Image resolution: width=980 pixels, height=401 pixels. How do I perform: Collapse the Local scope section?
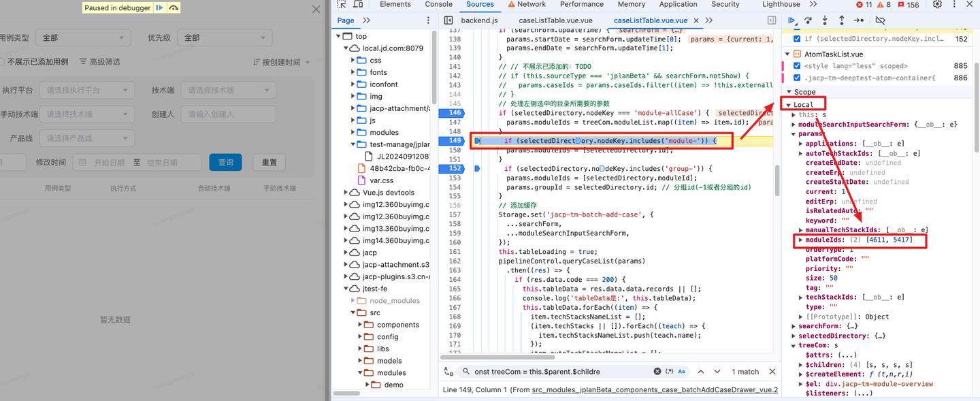(x=789, y=105)
